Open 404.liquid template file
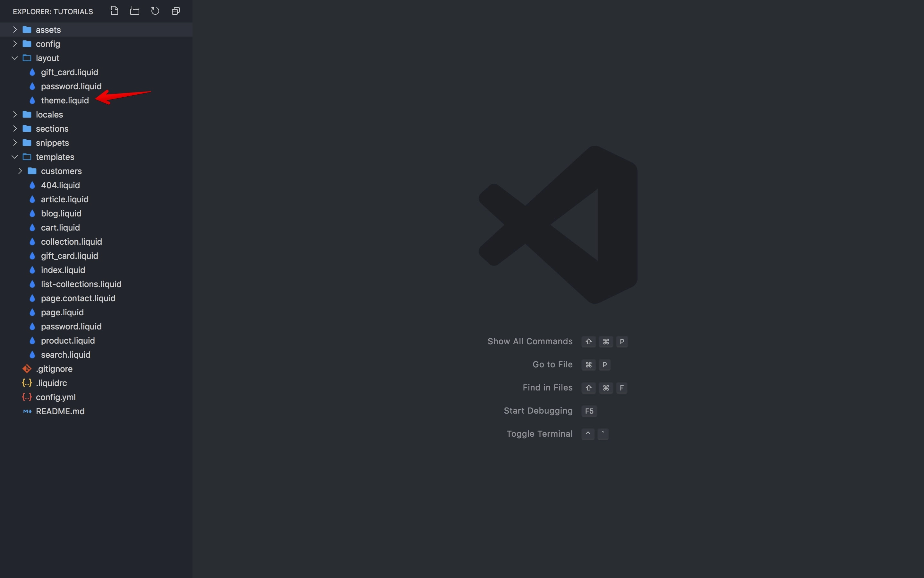 coord(60,185)
